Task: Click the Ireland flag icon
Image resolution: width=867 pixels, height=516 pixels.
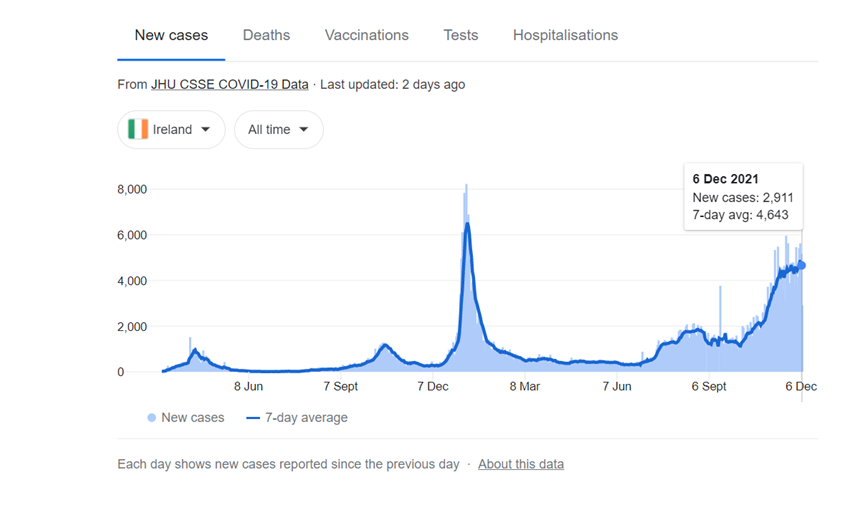Action: pyautogui.click(x=138, y=129)
